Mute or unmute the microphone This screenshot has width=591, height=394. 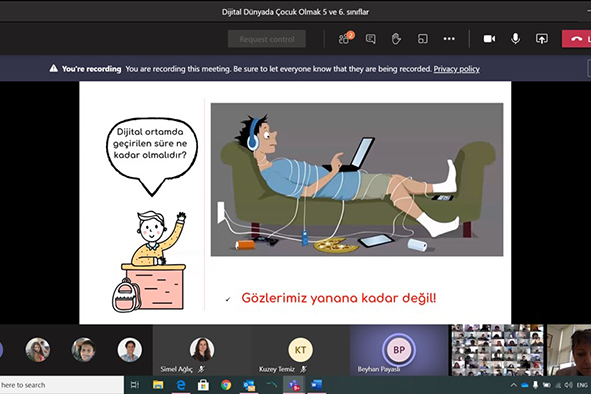pyautogui.click(x=516, y=38)
